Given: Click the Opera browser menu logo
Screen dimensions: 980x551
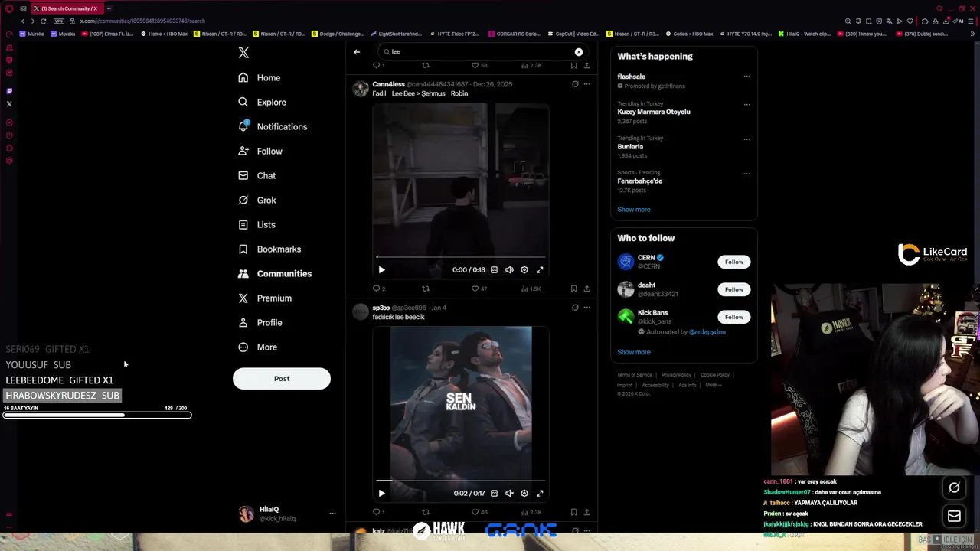Looking at the screenshot, I should (9, 8).
